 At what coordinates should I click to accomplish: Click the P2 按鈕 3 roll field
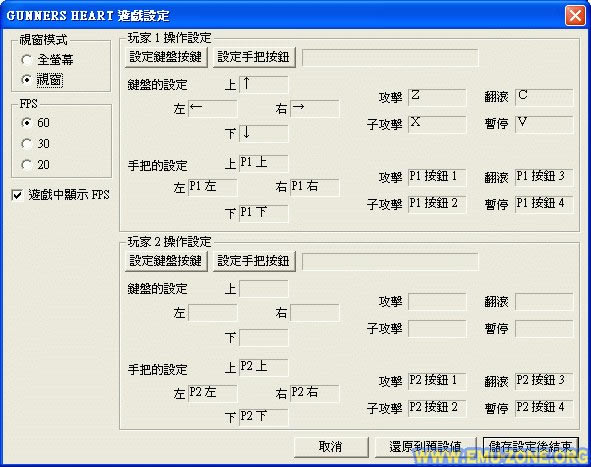544,381
